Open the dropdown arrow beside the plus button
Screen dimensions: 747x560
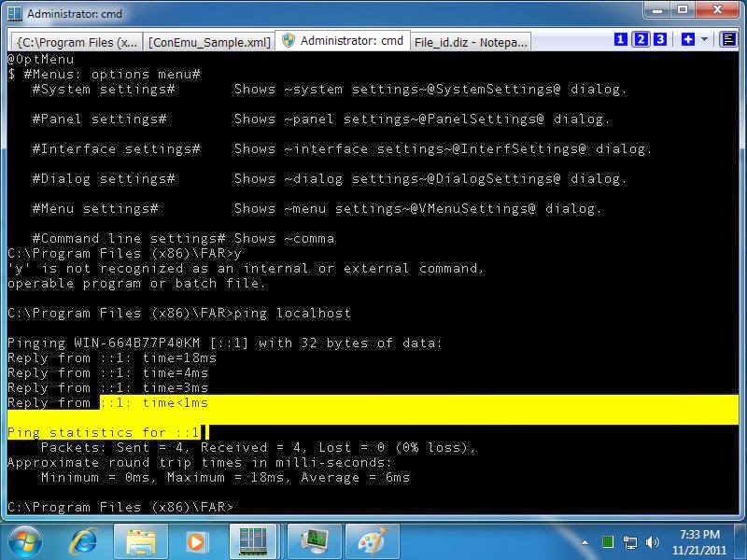[705, 40]
